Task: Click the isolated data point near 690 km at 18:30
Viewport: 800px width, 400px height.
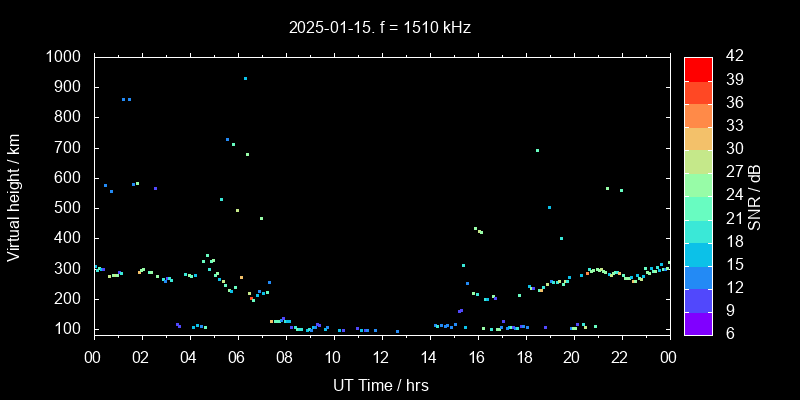Action: [537, 151]
